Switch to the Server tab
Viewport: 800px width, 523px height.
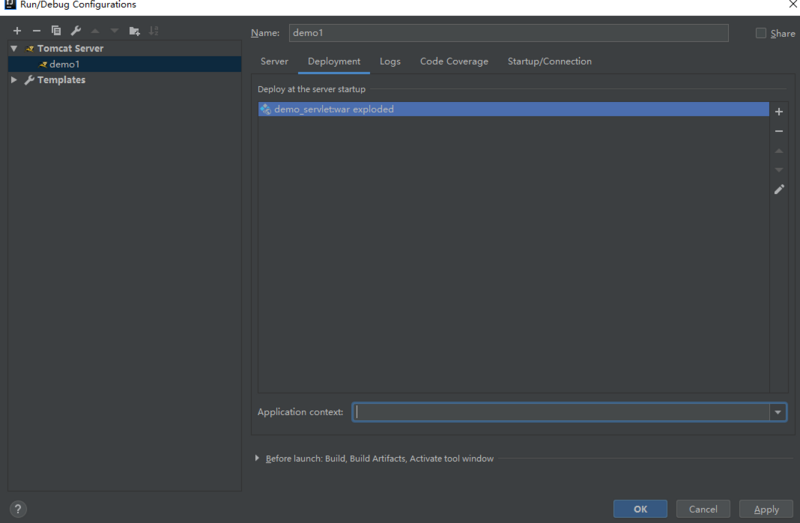click(x=274, y=61)
